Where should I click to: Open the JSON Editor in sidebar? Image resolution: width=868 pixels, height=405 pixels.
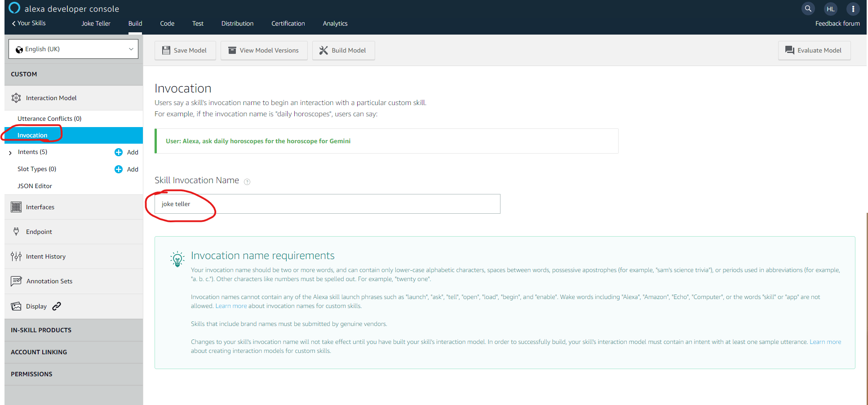point(35,186)
